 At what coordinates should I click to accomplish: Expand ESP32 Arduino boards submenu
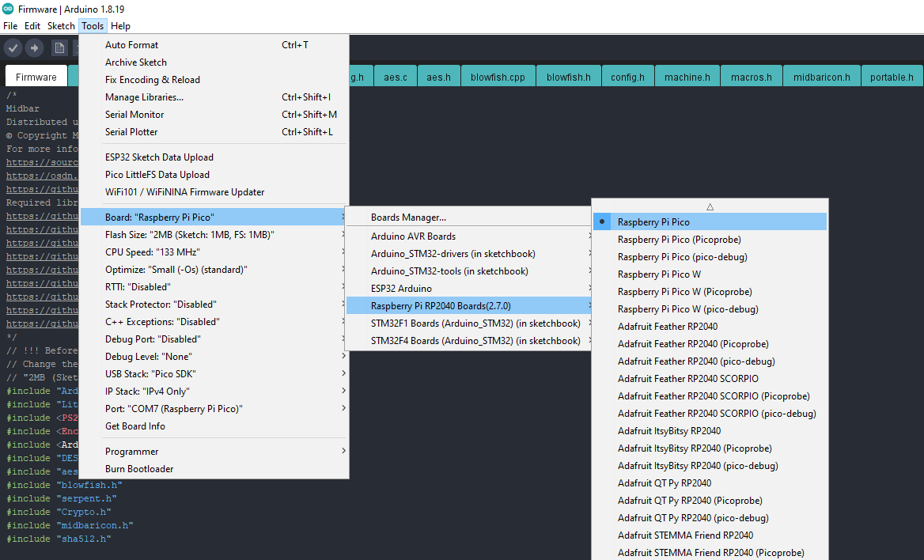point(468,288)
